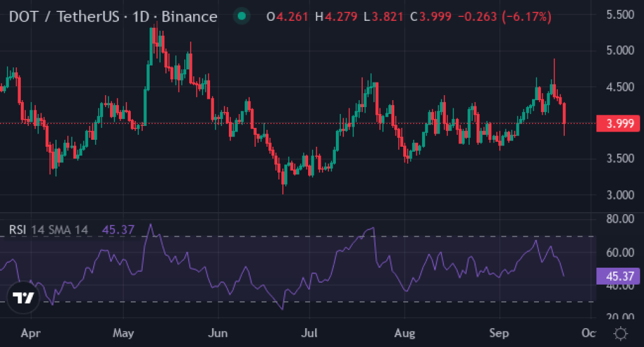Click the May label on time axis

pos(123,333)
